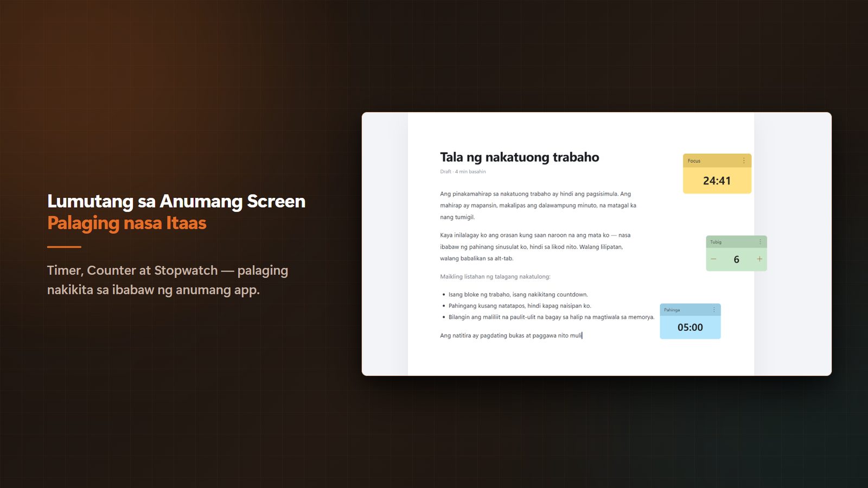Click bullet starting 'Bilangin ang maliliit na paulit-ulit'
This screenshot has height=488, width=868.
[551, 317]
